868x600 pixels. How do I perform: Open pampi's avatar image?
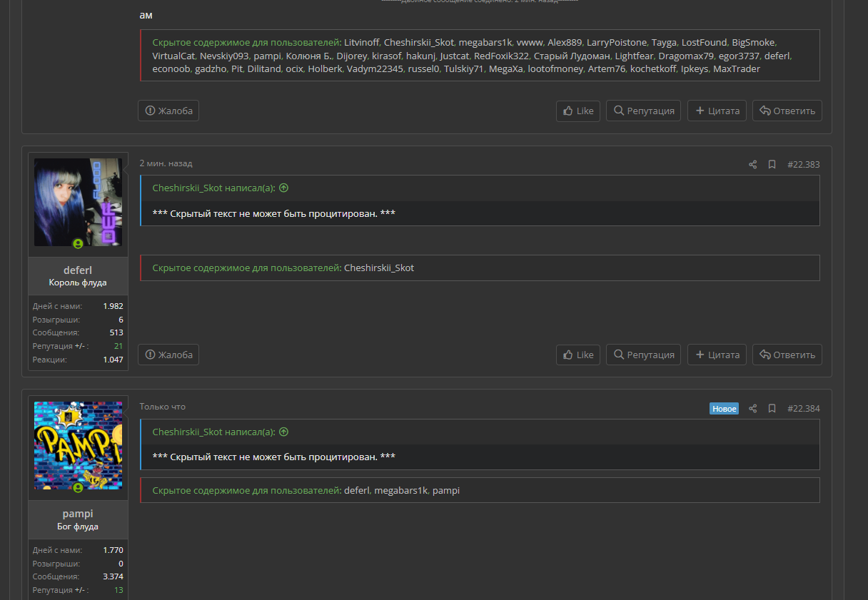(x=78, y=447)
